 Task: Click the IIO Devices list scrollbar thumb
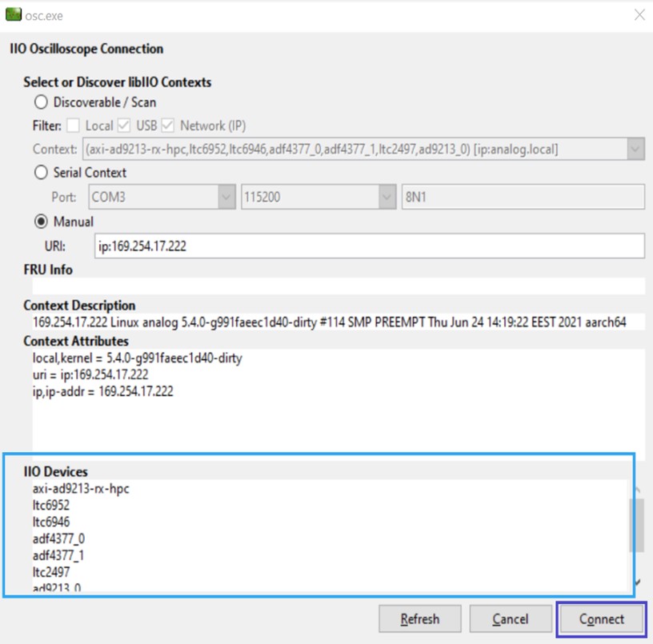coord(636,525)
